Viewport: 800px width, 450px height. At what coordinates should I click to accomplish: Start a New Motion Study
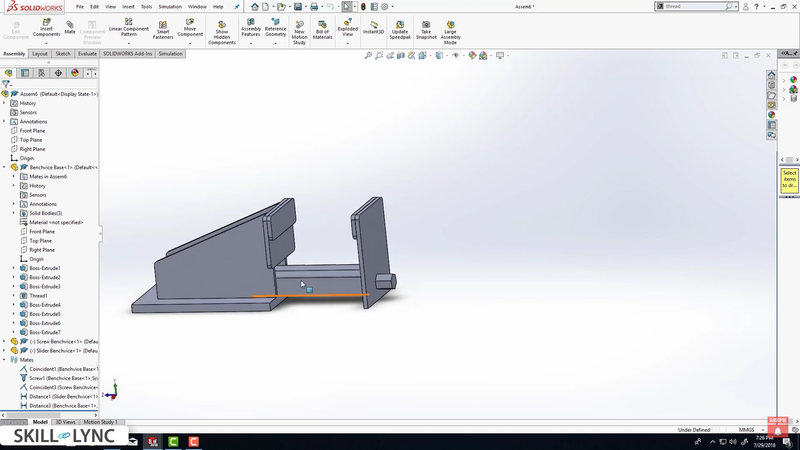tap(299, 33)
